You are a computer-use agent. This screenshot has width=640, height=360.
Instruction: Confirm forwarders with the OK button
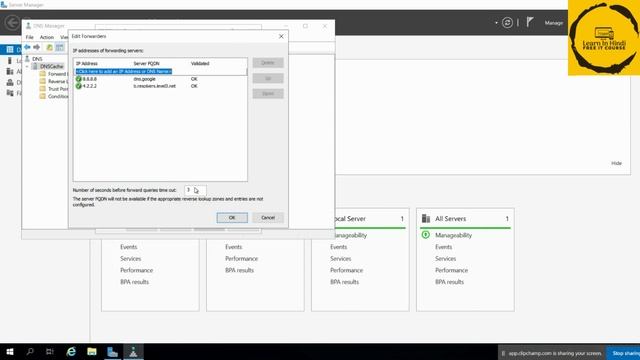[x=232, y=218]
